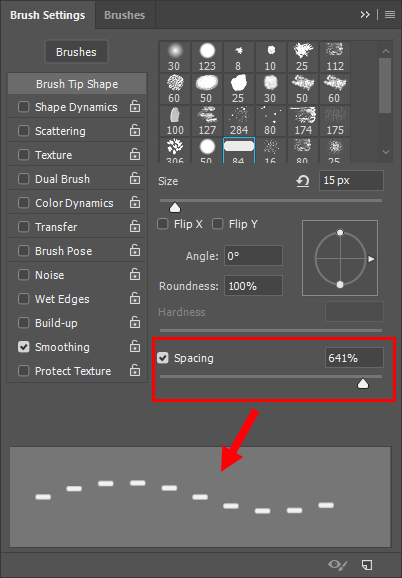The height and width of the screenshot is (578, 402).
Task: Select the hard round 123 brush tip
Action: point(207,57)
